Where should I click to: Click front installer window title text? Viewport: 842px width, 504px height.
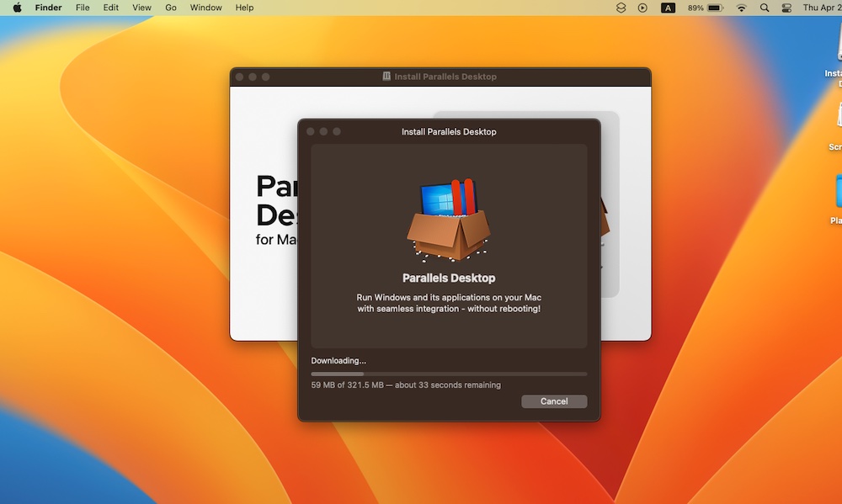449,131
